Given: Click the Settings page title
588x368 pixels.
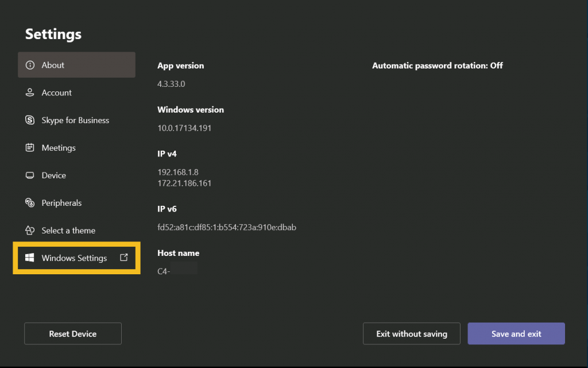Looking at the screenshot, I should tap(53, 34).
